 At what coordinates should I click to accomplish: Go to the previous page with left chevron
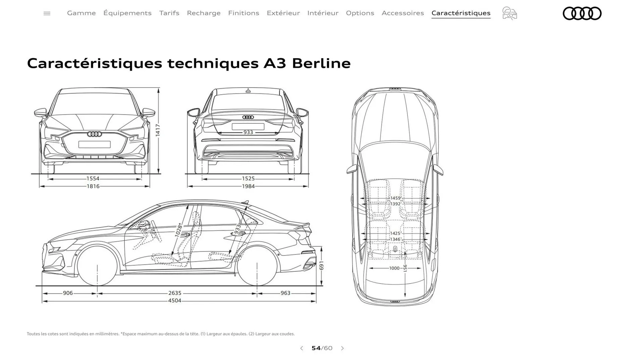coord(301,348)
